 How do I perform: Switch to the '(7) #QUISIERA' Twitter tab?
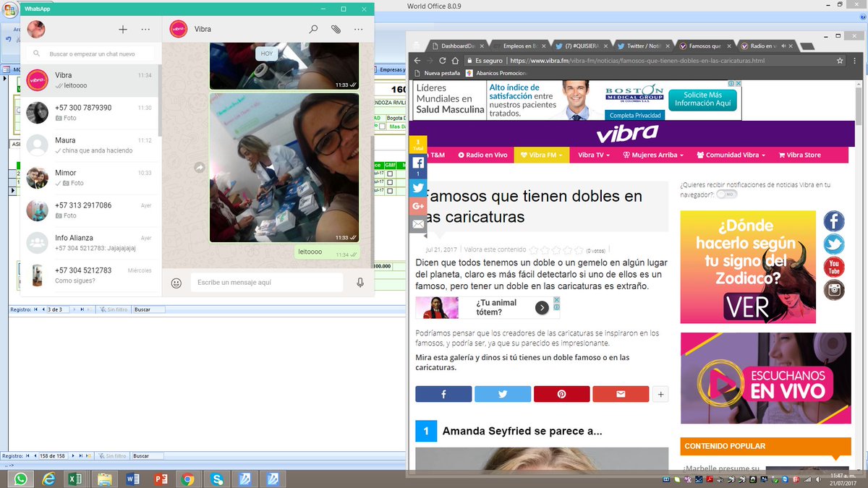[x=582, y=46]
